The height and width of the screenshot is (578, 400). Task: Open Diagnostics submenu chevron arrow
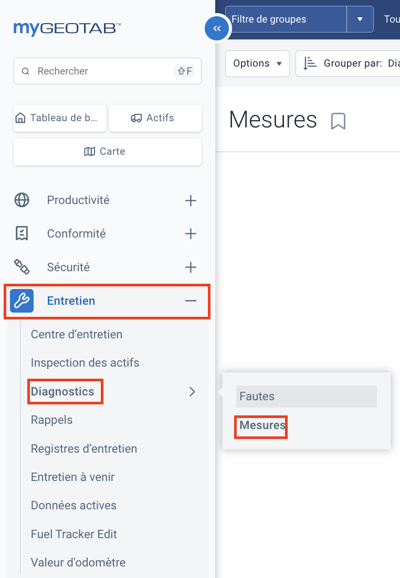pos(192,391)
